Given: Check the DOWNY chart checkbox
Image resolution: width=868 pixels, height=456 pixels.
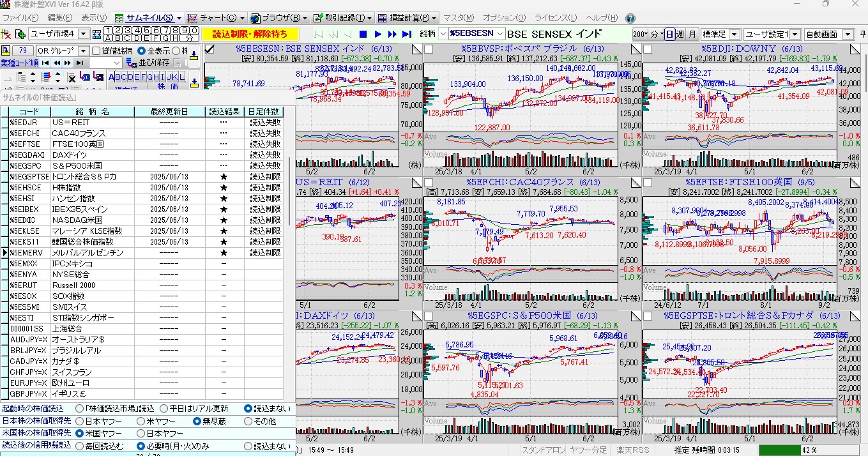Looking at the screenshot, I should [x=648, y=49].
